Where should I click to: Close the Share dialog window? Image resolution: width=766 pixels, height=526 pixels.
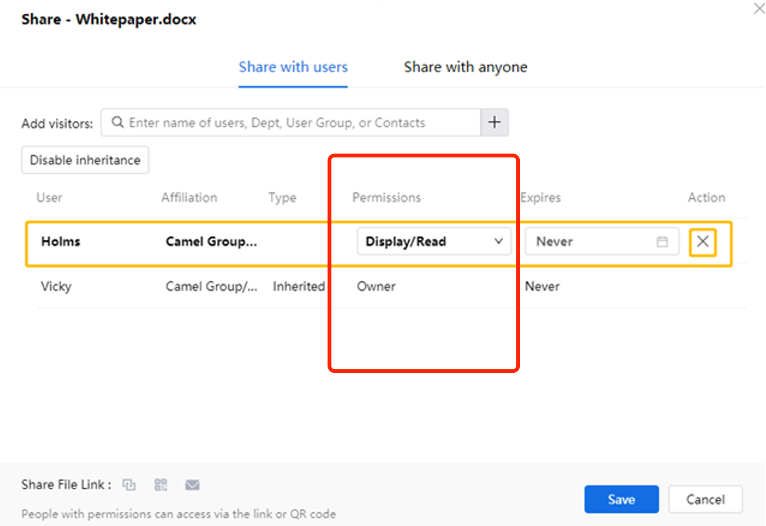coord(758,8)
